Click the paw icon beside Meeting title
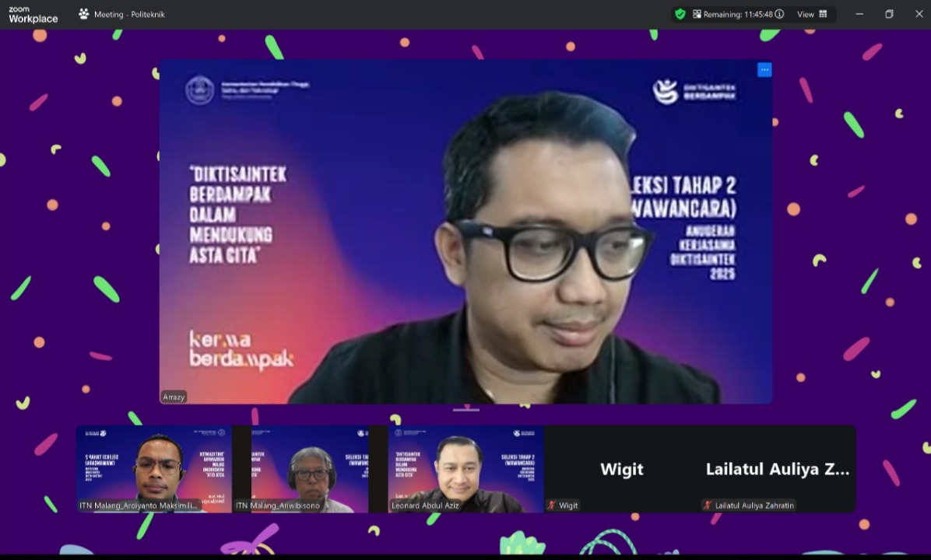Viewport: 931px width, 560px height. [x=84, y=14]
